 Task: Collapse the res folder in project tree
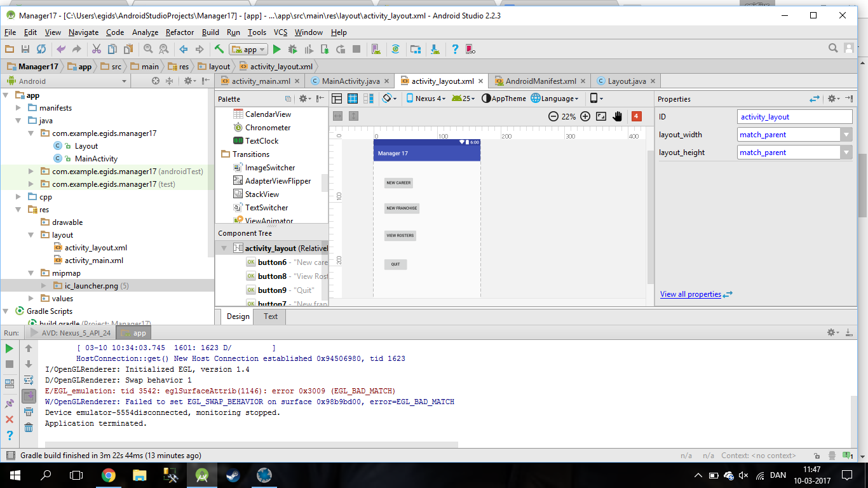coord(19,210)
